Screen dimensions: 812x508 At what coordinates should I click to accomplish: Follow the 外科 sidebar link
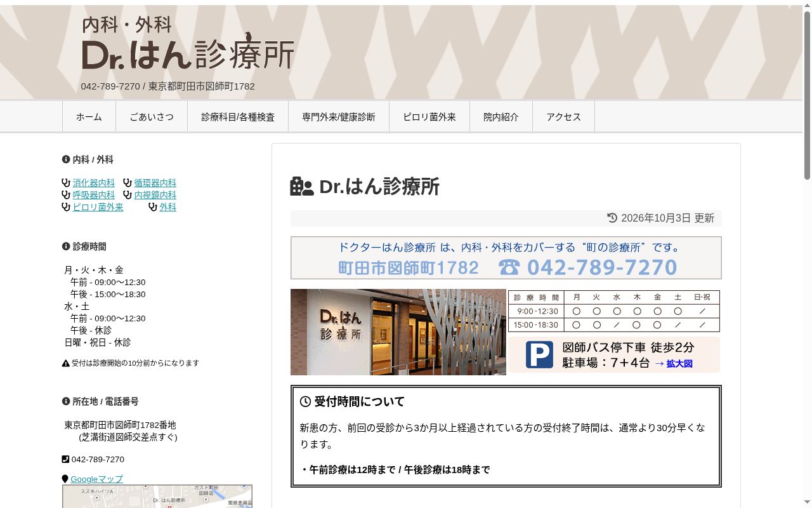167,207
